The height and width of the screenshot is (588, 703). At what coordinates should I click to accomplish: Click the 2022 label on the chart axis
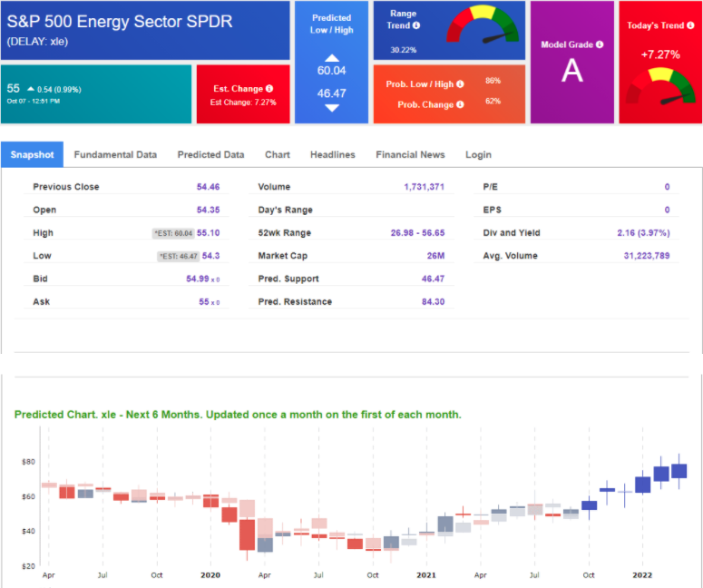coord(642,575)
